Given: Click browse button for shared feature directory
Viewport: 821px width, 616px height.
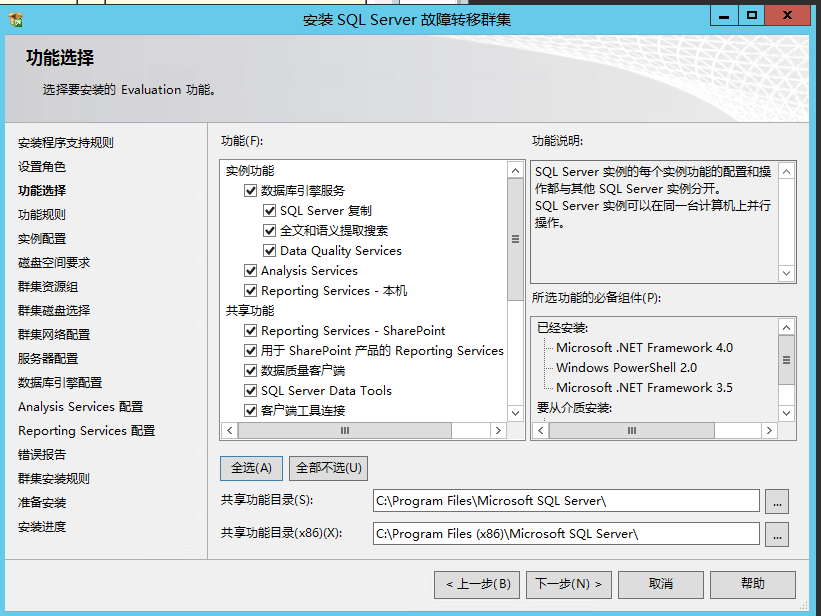Looking at the screenshot, I should coord(776,501).
